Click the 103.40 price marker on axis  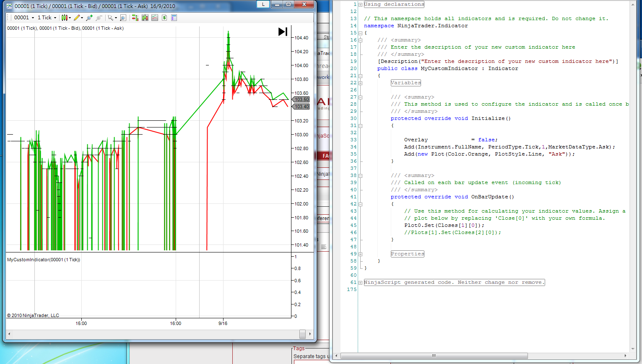point(301,107)
